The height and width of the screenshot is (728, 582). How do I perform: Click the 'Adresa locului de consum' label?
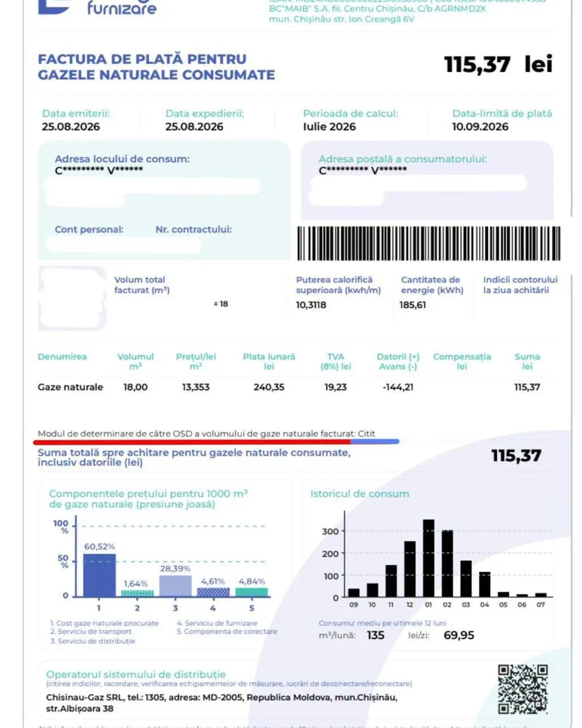pyautogui.click(x=122, y=159)
